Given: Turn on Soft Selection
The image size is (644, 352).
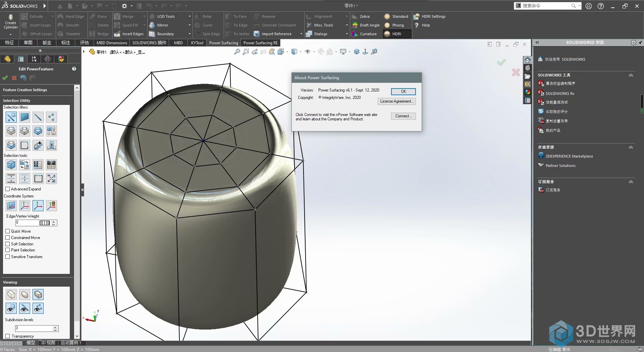Looking at the screenshot, I should pyautogui.click(x=8, y=244).
